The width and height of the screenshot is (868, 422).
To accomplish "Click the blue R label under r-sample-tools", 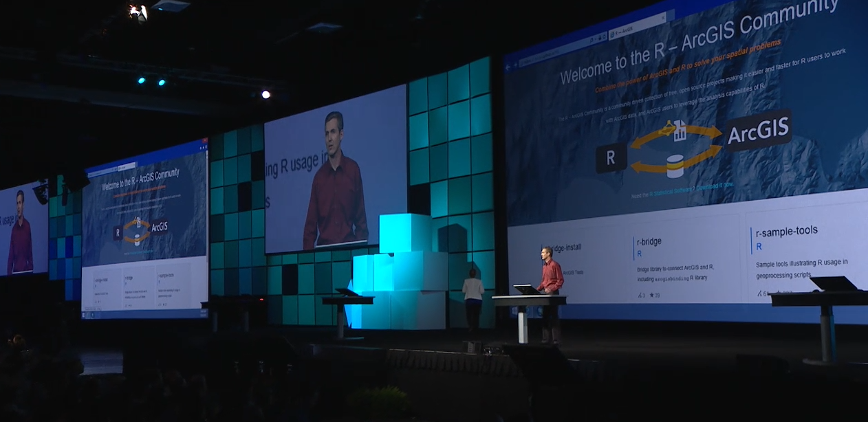I will click(759, 246).
